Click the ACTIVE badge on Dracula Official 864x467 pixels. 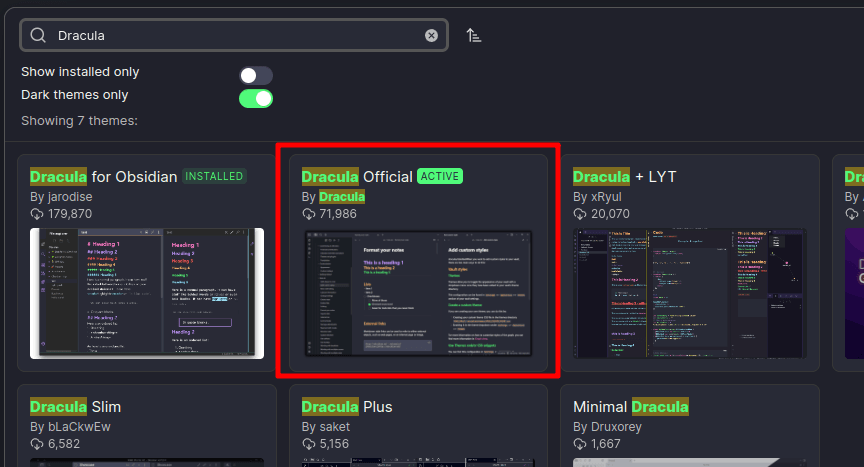click(440, 177)
